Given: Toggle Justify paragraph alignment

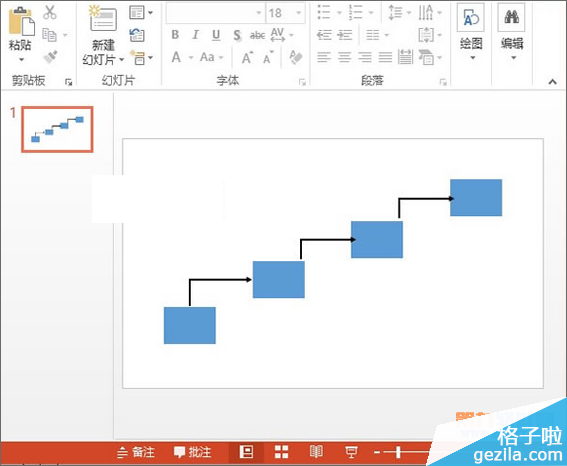Looking at the screenshot, I should [385, 57].
